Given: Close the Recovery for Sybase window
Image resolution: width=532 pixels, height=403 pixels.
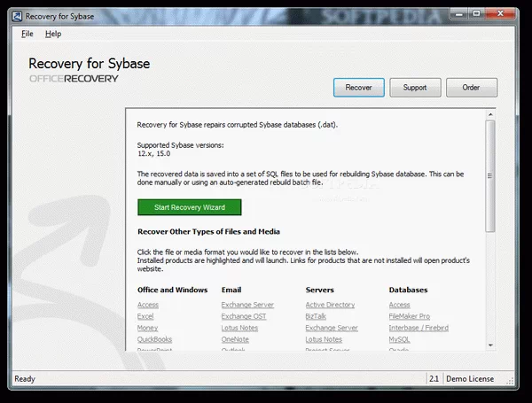Looking at the screenshot, I should (x=500, y=14).
